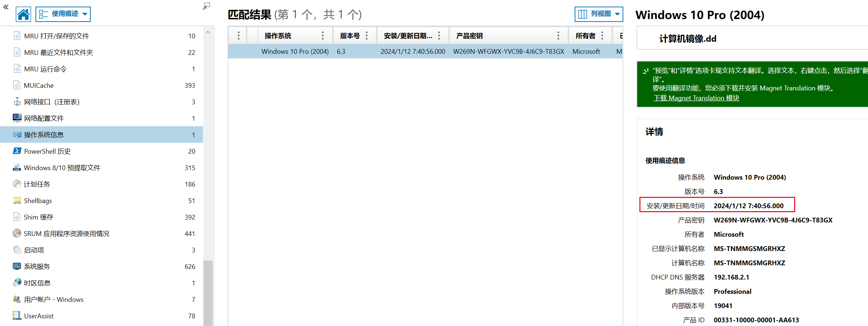Click the Shim 缓存 file icon

pyautogui.click(x=17, y=217)
